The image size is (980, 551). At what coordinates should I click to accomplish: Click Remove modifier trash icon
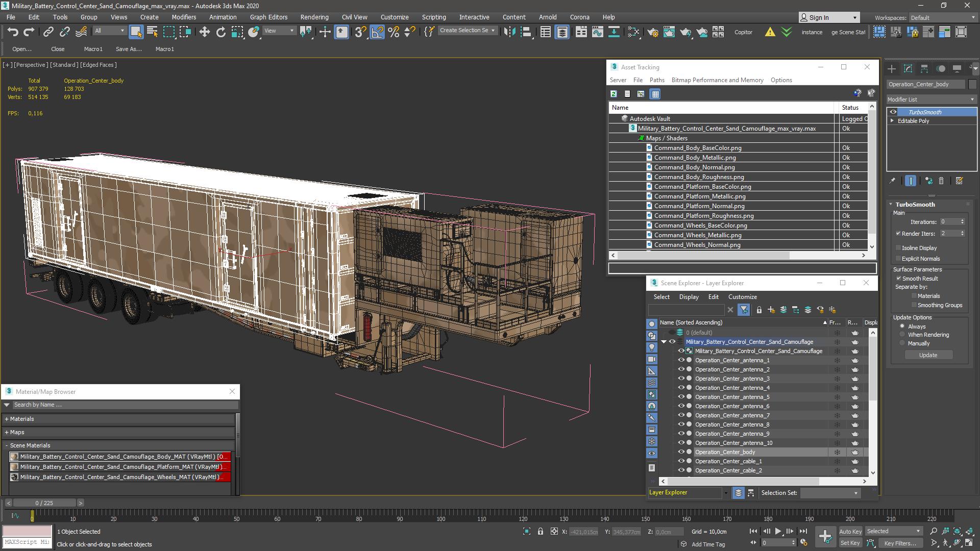(941, 181)
